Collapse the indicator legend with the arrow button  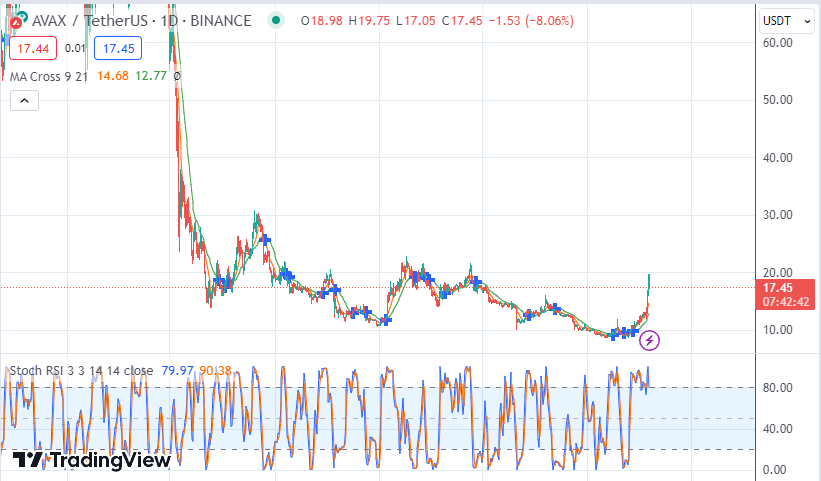(x=24, y=100)
